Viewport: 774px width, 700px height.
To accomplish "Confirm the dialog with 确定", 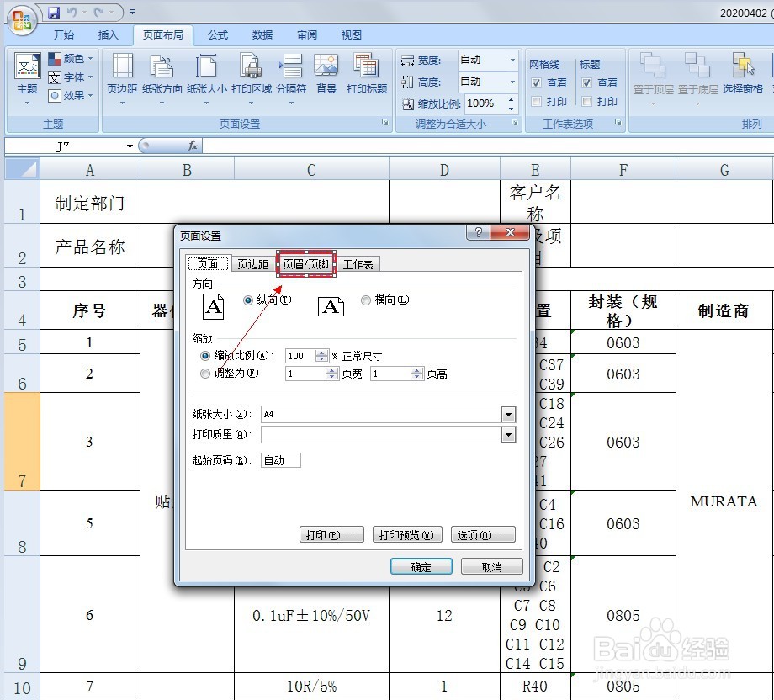I will (x=421, y=566).
